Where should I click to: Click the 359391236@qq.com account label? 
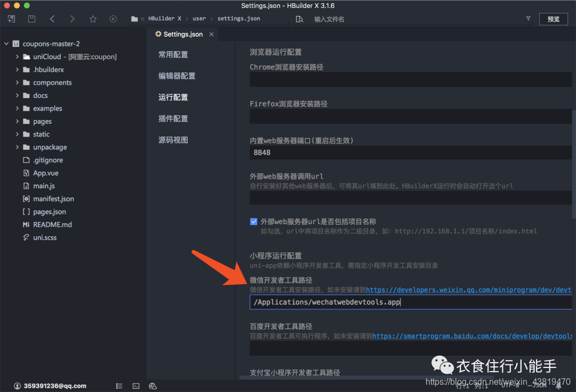55,386
